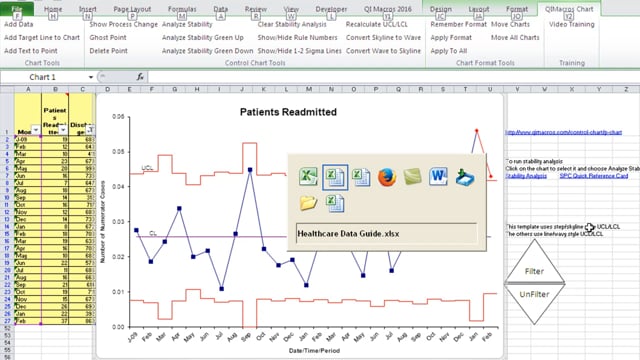Switch to the Home ribbon tab
Image resolution: width=640 pixels, height=360 pixels.
[53, 9]
